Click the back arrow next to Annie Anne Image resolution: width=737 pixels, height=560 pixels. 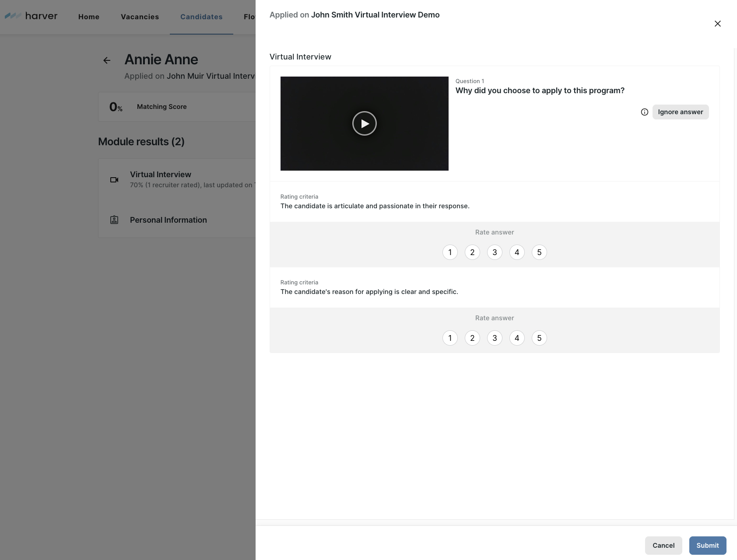107,60
